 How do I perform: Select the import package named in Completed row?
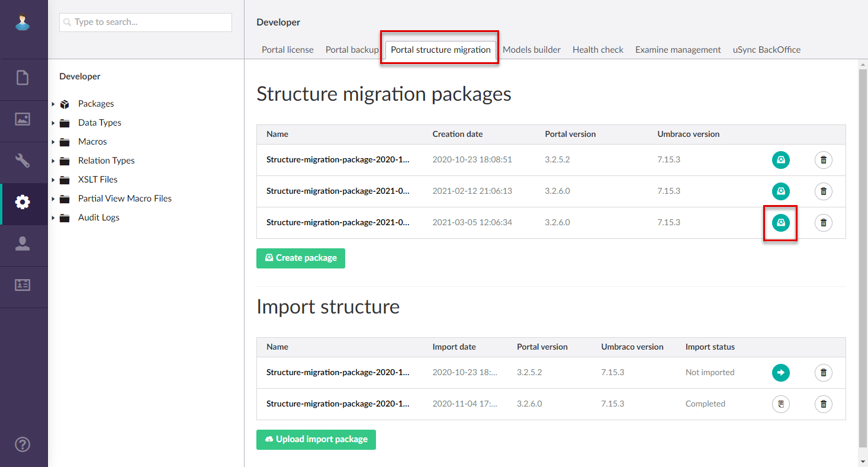[337, 404]
